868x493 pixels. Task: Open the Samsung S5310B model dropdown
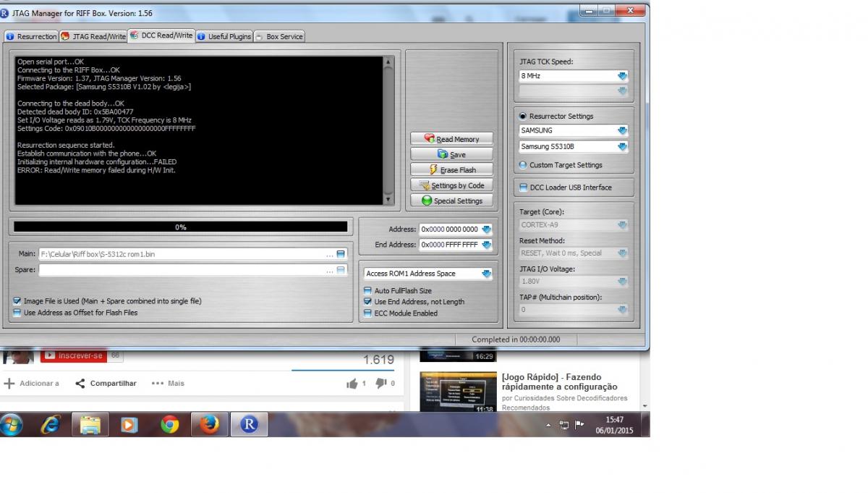coord(622,146)
